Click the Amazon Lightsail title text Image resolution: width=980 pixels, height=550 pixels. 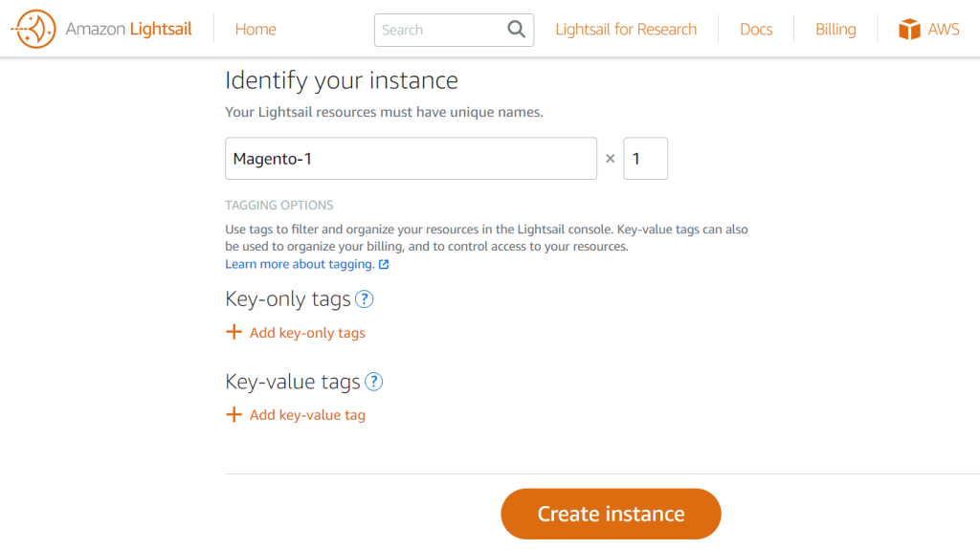pyautogui.click(x=128, y=30)
